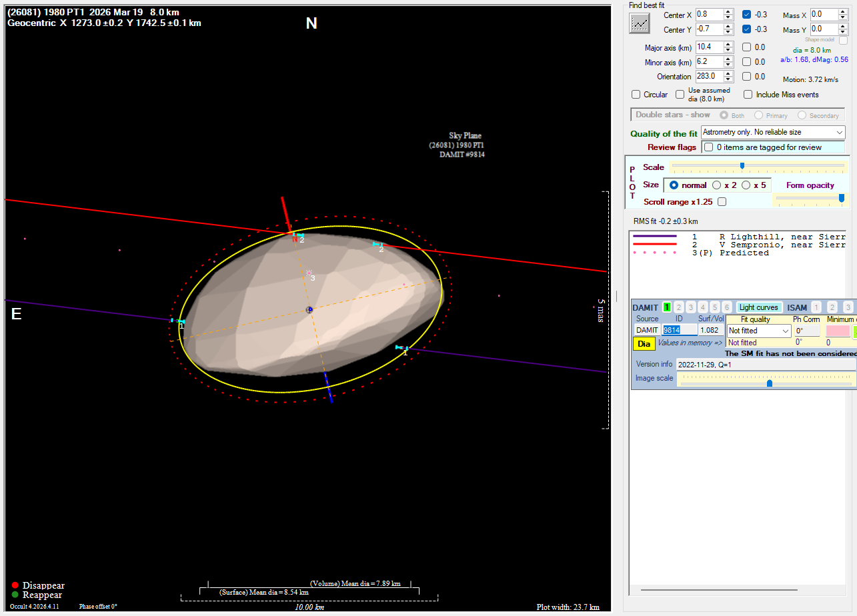
Task: Adjust the plot Scale slider
Action: point(742,166)
